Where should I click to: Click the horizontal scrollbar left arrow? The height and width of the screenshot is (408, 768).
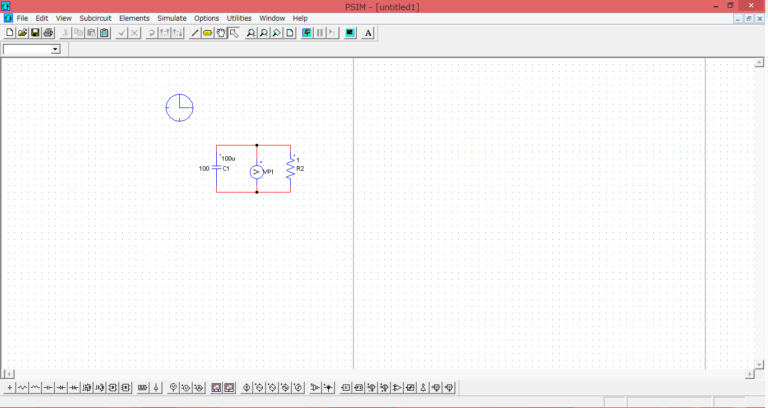click(8, 374)
